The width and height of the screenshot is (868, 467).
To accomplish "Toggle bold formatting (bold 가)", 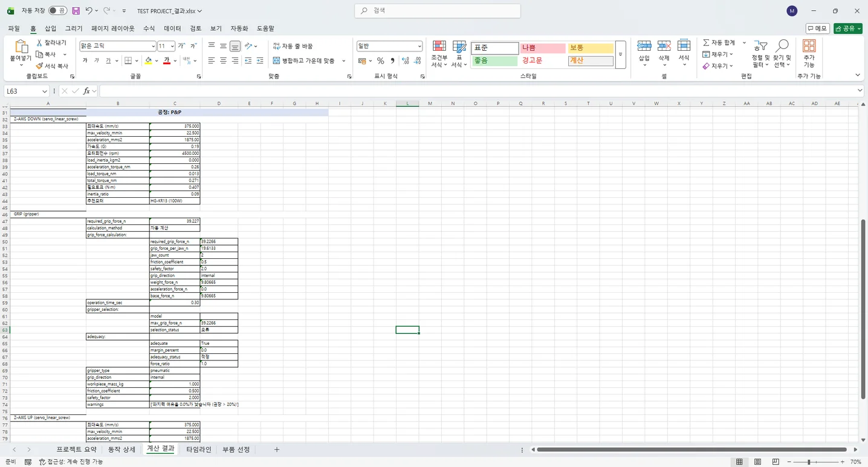I will pos(85,60).
